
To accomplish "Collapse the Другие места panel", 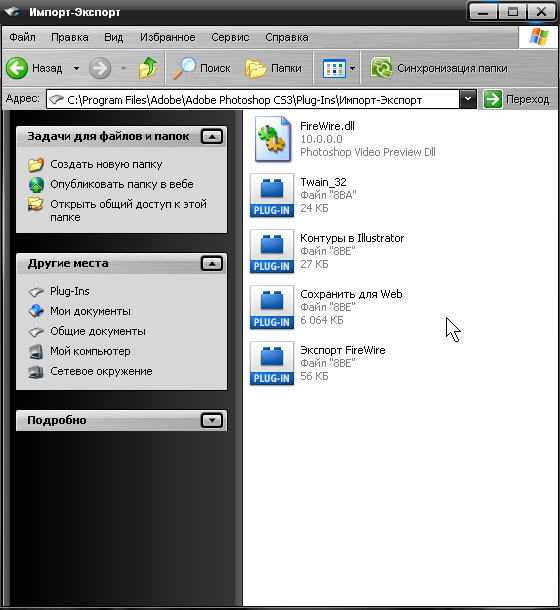I will tap(212, 263).
